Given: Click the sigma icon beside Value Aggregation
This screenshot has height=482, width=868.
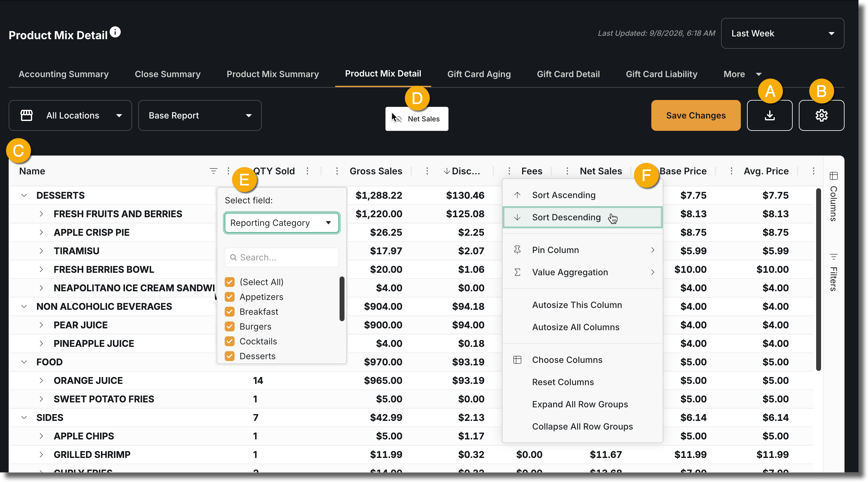Looking at the screenshot, I should [517, 272].
